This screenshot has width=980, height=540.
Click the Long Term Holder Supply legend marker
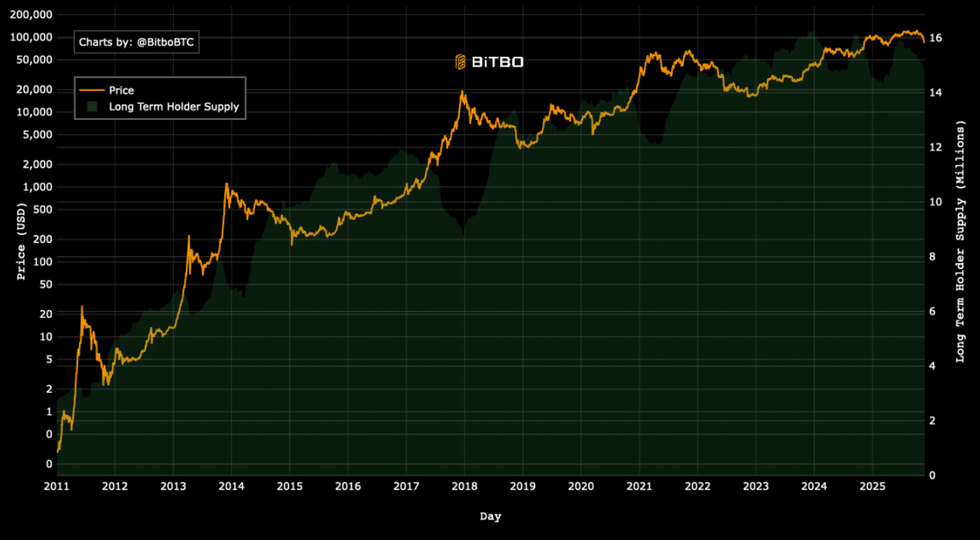92,107
